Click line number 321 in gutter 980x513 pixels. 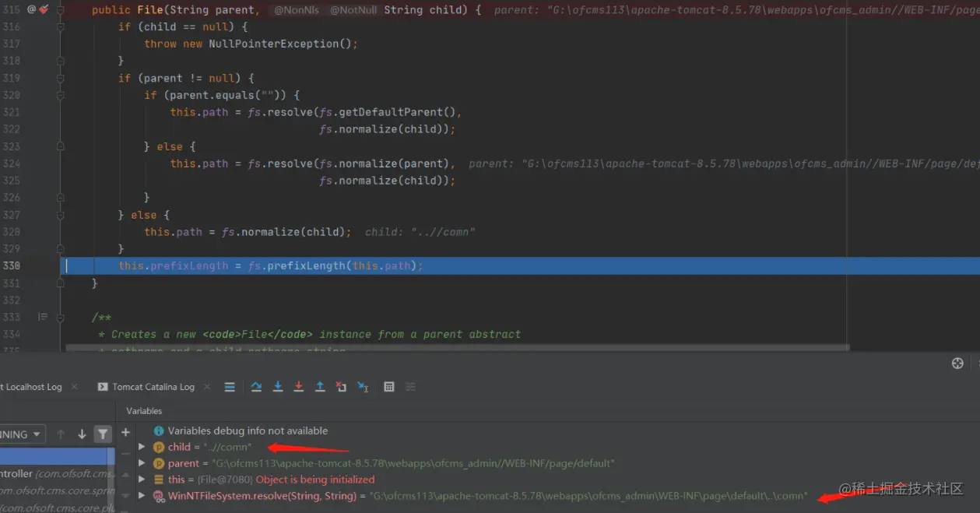tap(12, 112)
